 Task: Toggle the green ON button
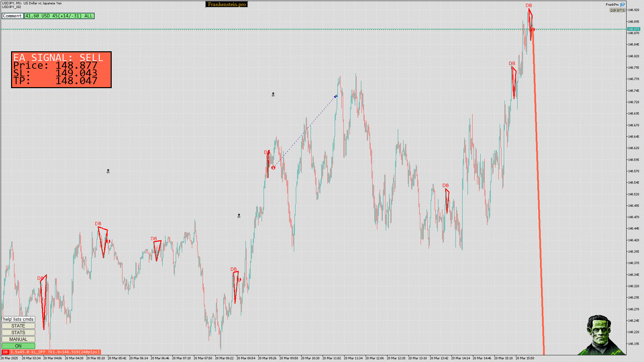click(18, 346)
